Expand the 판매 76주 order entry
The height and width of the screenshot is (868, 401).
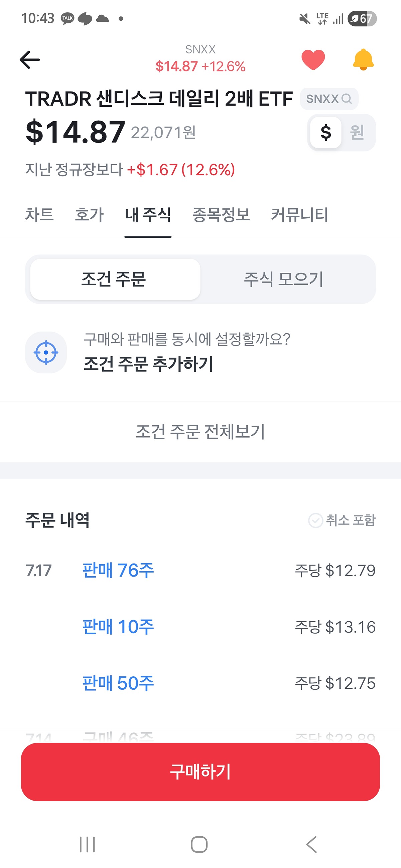[x=200, y=571]
